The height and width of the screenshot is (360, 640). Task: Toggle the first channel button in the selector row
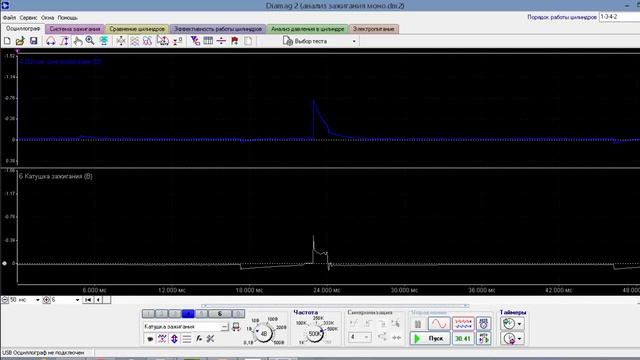click(149, 313)
